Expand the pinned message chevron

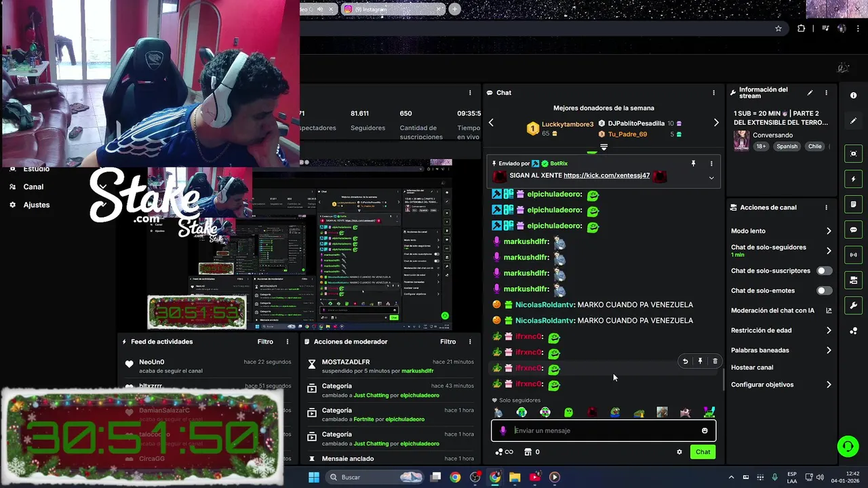coord(711,178)
